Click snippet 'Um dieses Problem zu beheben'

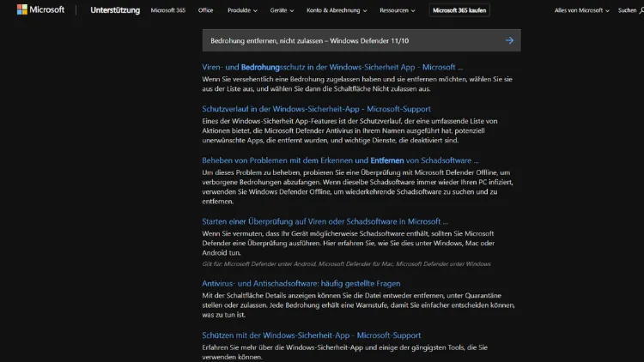click(x=357, y=187)
